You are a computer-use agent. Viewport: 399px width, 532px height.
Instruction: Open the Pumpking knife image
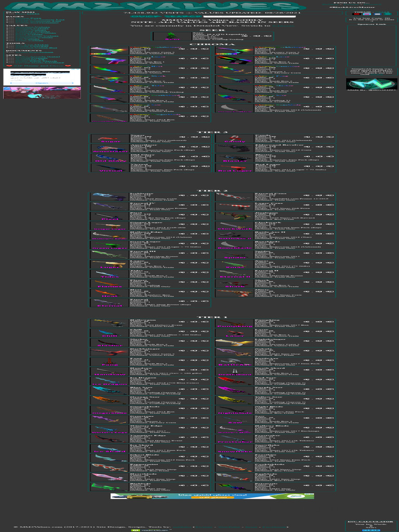point(234,323)
